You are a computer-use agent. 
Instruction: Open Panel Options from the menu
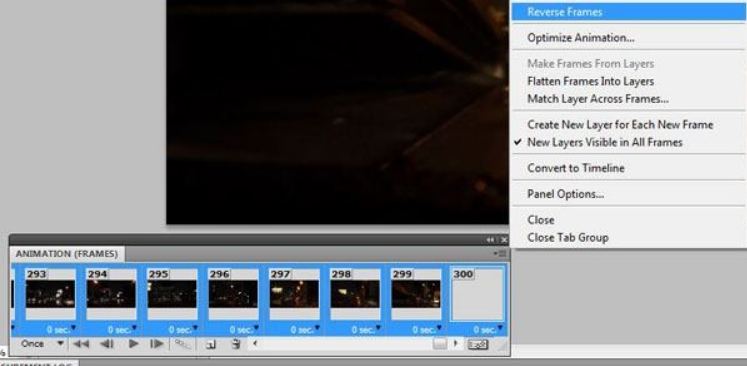(x=629, y=194)
